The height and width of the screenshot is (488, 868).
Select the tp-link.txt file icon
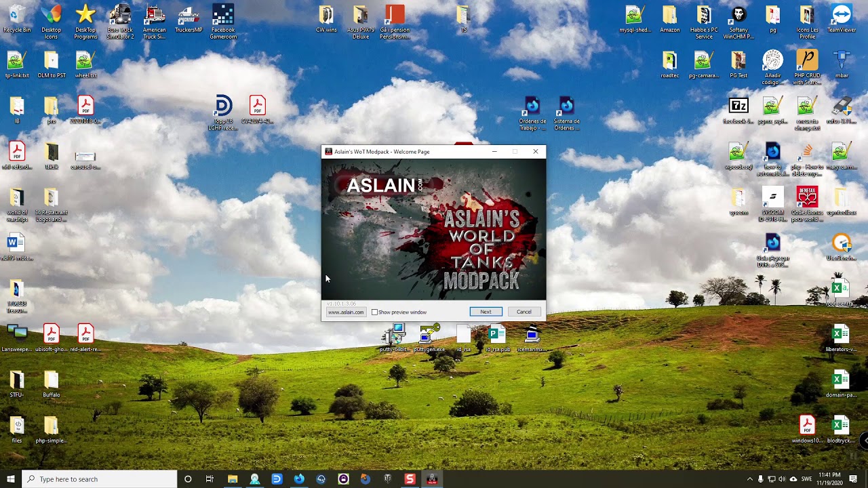[16, 64]
